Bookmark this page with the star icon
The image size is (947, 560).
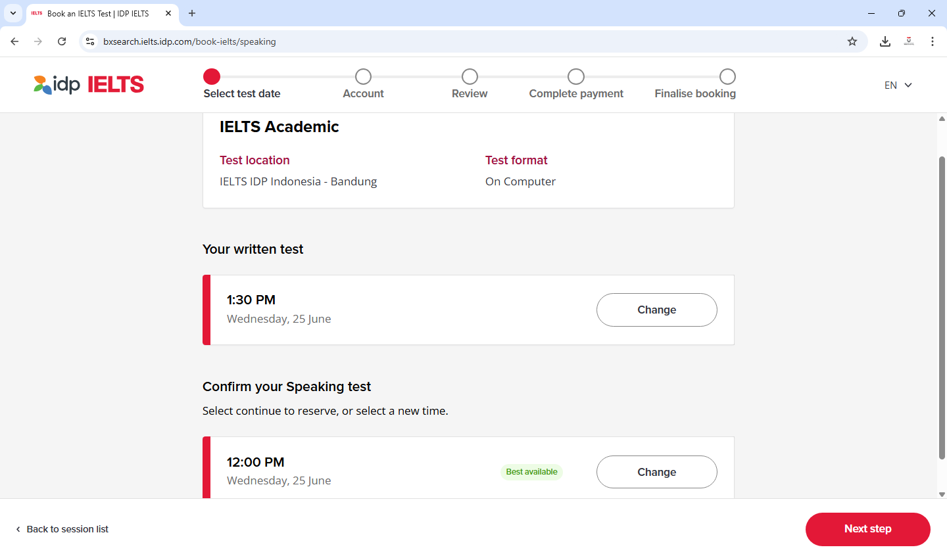click(852, 41)
